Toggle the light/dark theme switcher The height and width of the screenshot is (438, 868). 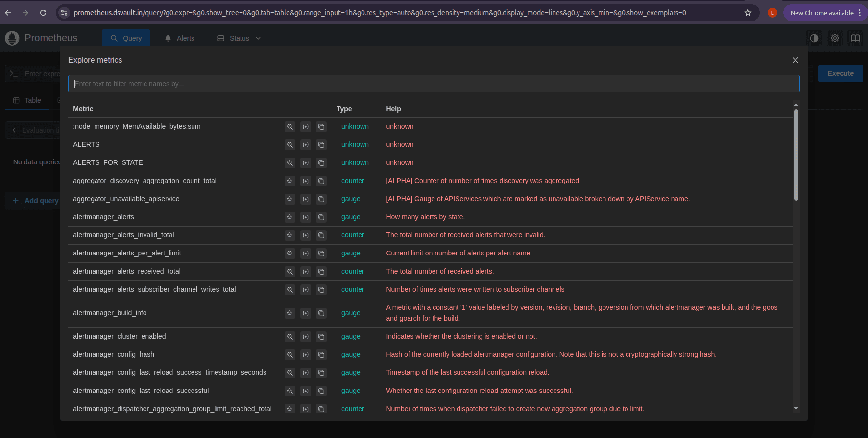click(814, 38)
